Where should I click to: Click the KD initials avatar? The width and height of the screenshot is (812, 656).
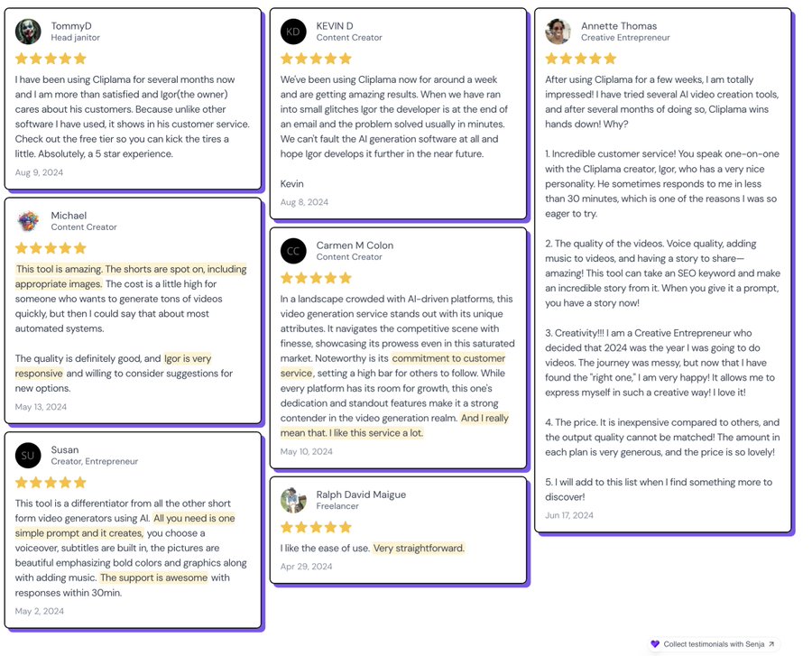[293, 32]
